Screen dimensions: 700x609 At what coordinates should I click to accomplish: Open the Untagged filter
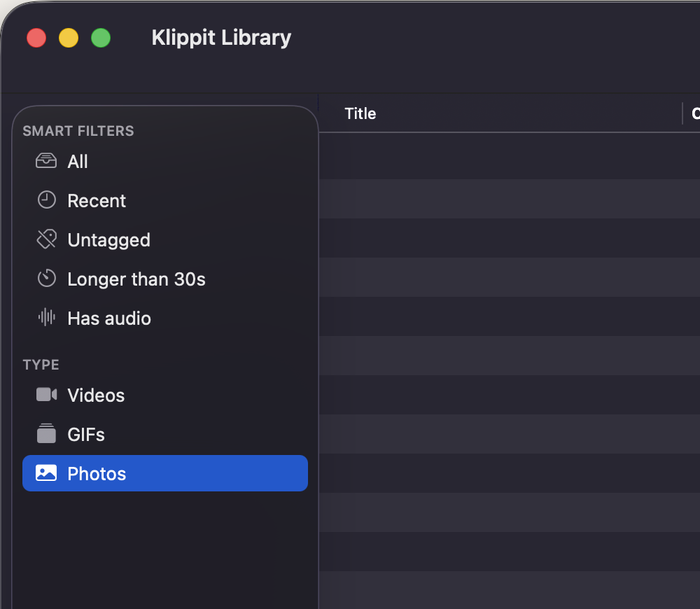pyautogui.click(x=165, y=240)
